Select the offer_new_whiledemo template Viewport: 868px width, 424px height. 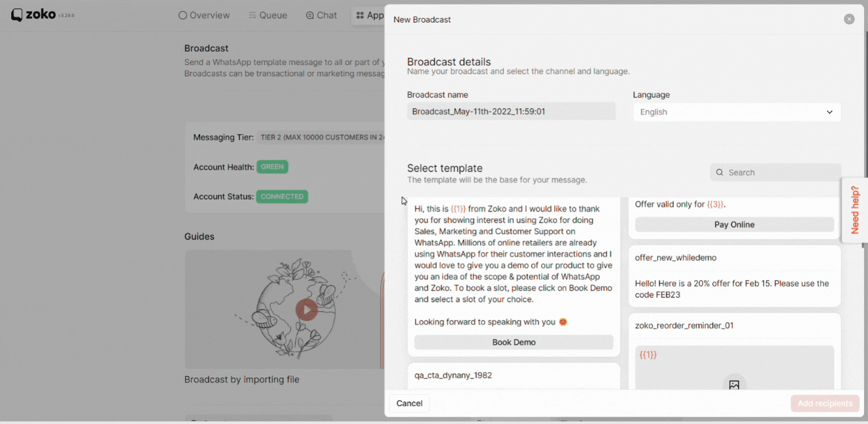click(x=734, y=276)
